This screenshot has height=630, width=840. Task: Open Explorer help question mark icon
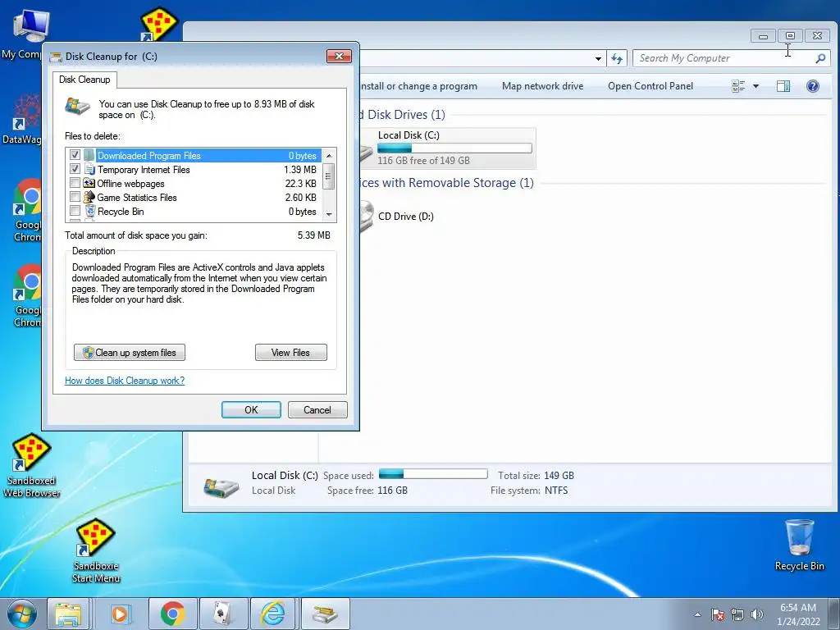pyautogui.click(x=813, y=86)
